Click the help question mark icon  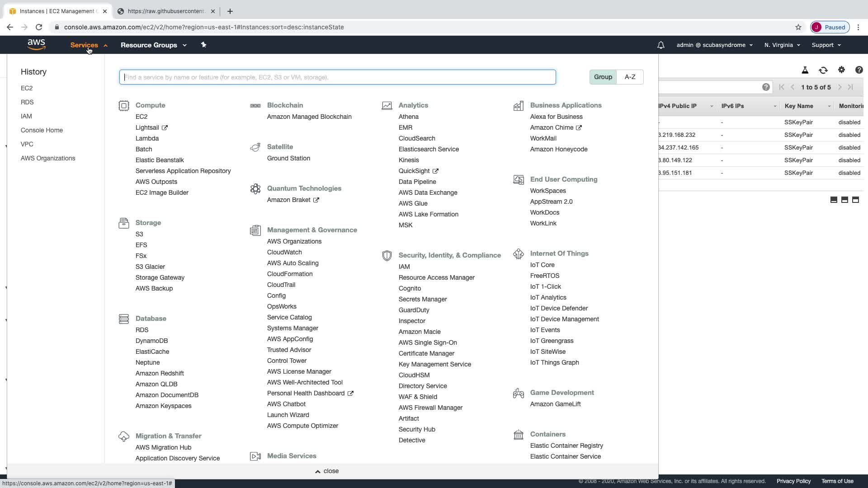click(x=859, y=70)
